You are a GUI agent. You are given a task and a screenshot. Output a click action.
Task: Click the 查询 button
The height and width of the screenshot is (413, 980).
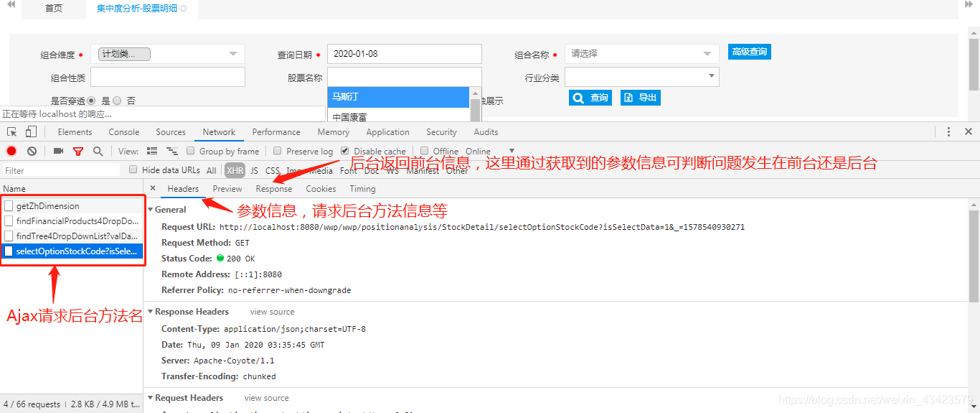click(x=590, y=98)
